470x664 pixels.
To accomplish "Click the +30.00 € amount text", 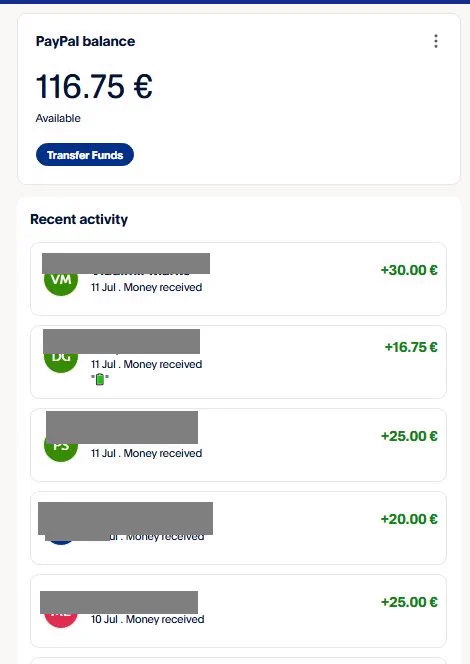I will [x=409, y=270].
